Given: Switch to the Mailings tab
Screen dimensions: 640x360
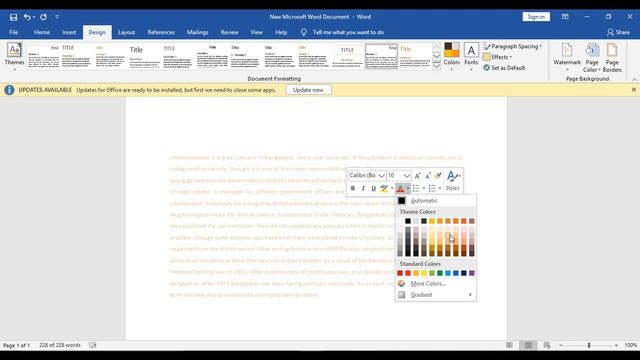Looking at the screenshot, I should click(x=198, y=32).
